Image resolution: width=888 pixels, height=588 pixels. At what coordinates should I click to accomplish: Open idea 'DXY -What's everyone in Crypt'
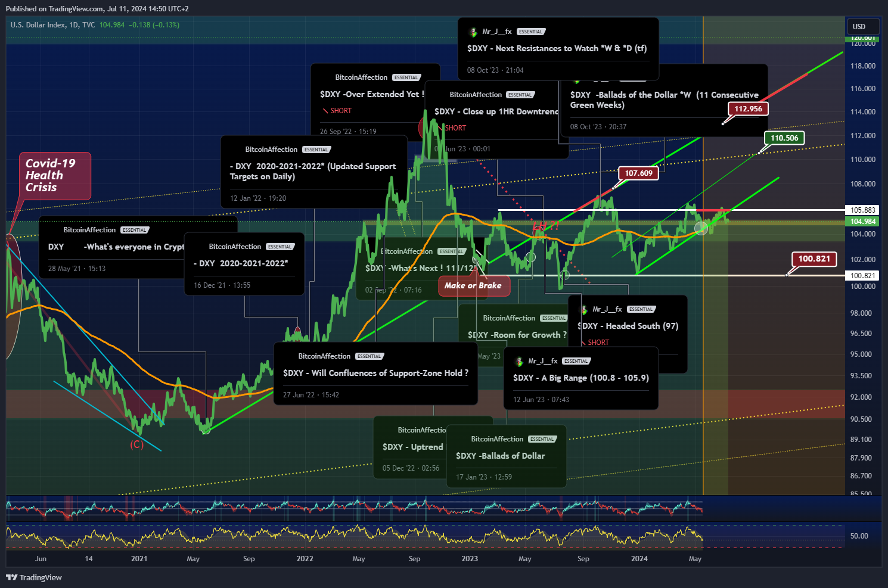[x=116, y=247]
